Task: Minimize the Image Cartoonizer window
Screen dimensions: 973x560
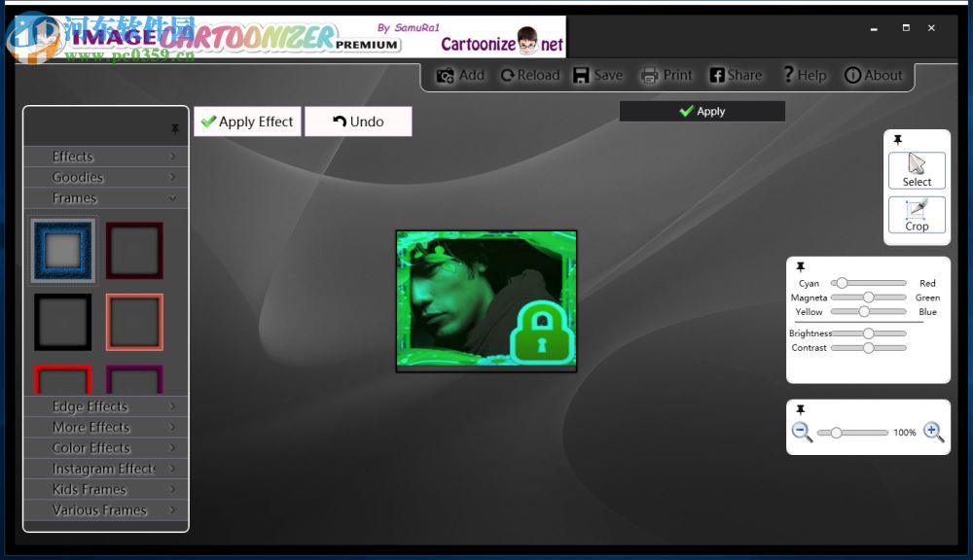Action: [874, 28]
